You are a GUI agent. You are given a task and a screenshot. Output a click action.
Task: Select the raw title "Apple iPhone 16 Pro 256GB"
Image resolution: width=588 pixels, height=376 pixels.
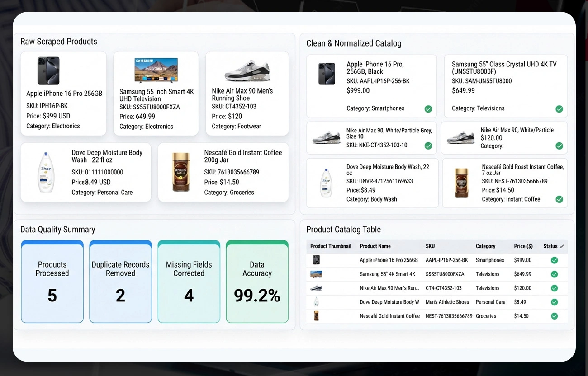(x=64, y=94)
